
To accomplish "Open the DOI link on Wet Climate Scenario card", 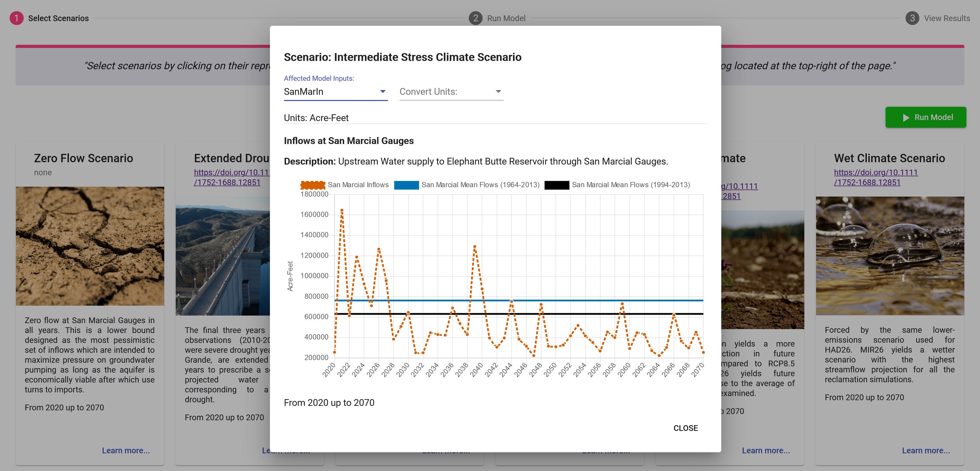I will point(876,177).
